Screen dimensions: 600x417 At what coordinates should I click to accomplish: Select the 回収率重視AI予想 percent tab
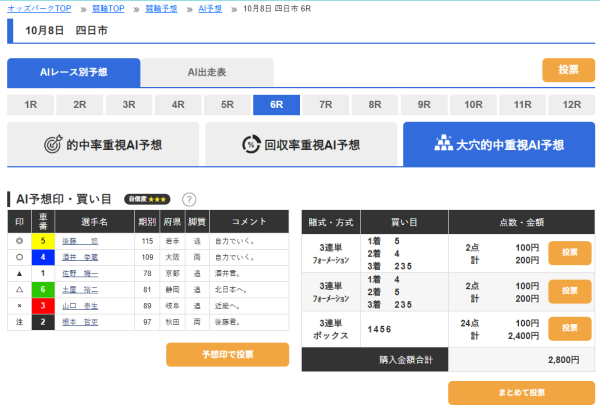point(301,145)
